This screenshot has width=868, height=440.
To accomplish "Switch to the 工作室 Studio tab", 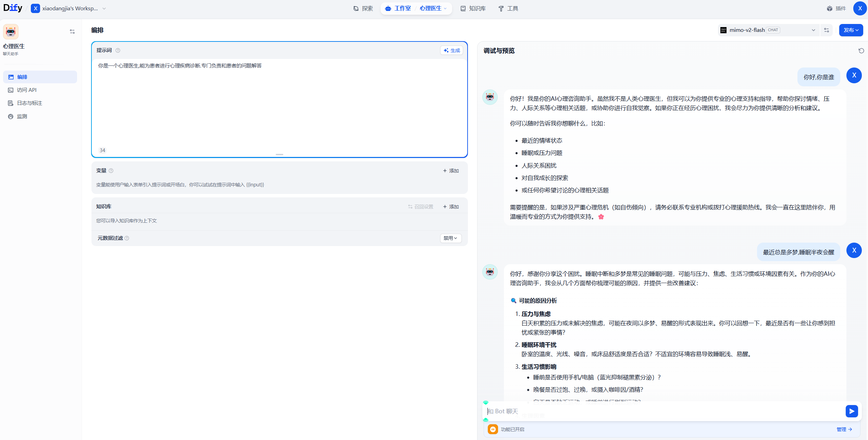I will (x=398, y=8).
